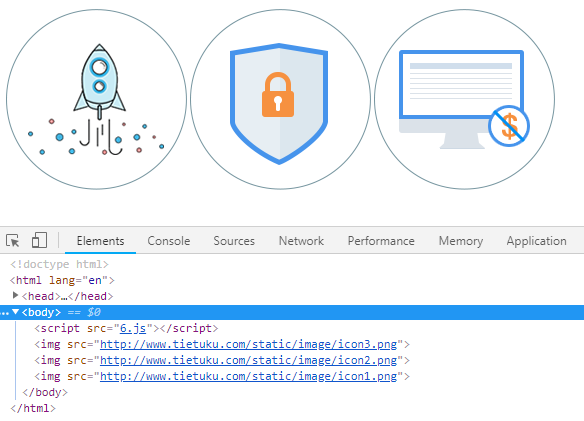Open the Performance tab
584x421 pixels.
point(381,241)
